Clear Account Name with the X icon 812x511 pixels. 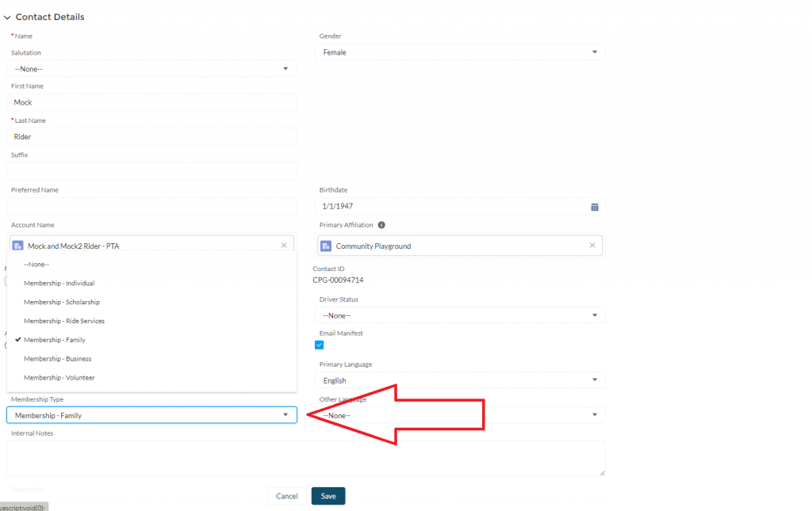tap(284, 246)
